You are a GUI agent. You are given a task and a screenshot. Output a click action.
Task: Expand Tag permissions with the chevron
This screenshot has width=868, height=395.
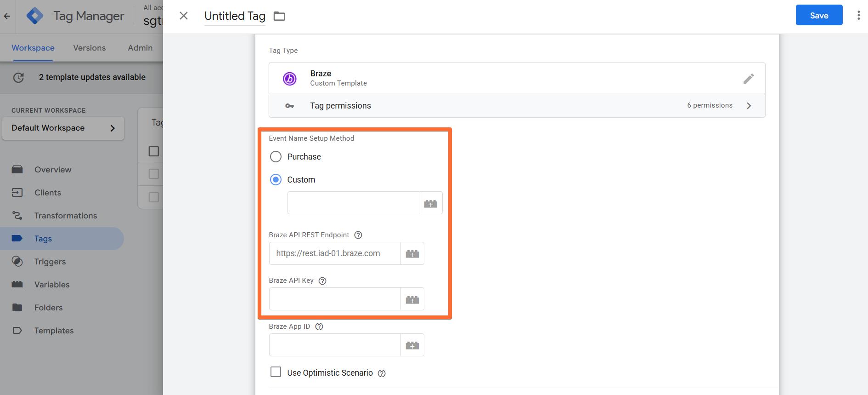click(x=749, y=106)
